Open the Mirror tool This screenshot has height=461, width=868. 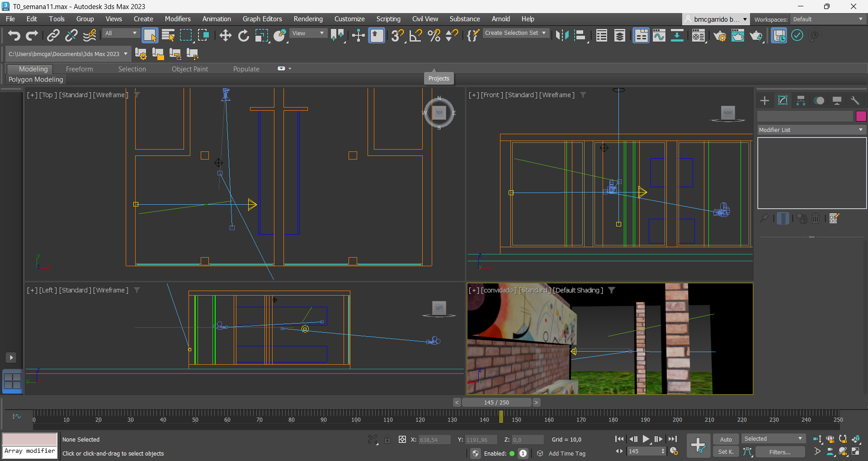click(562, 35)
